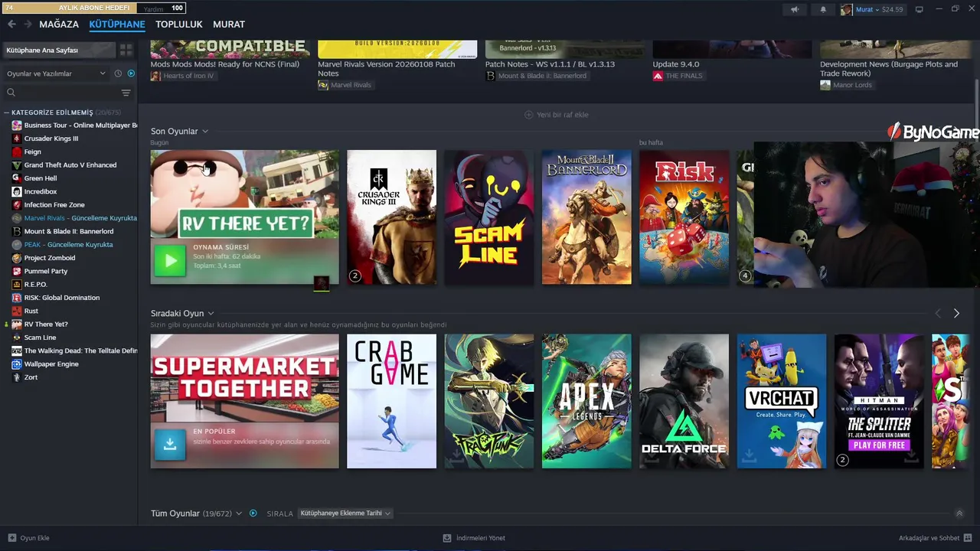The image size is (980, 551).
Task: Click the Pummel Party icon
Action: (x=17, y=271)
